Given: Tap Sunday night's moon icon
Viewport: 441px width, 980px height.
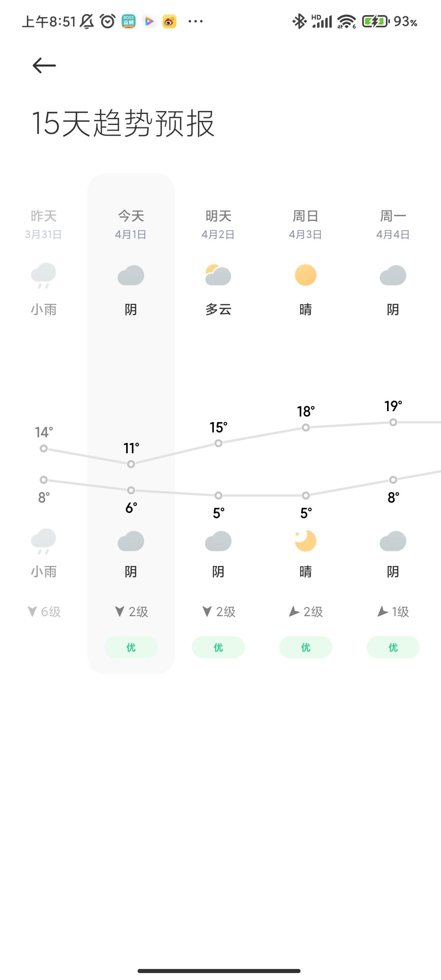Looking at the screenshot, I should tap(305, 541).
